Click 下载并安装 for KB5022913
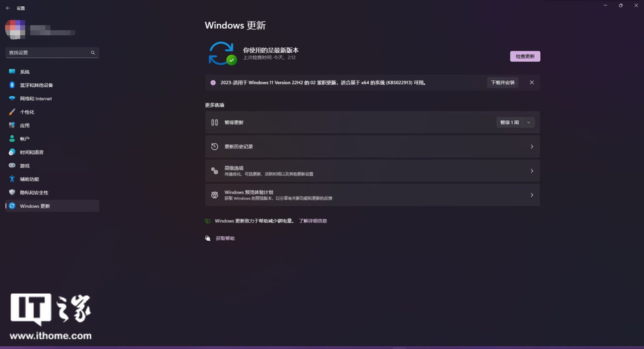Image resolution: width=644 pixels, height=349 pixels. pyautogui.click(x=503, y=83)
